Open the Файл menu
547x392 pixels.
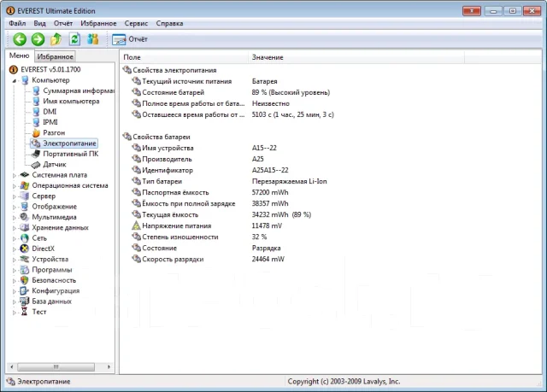[17, 23]
